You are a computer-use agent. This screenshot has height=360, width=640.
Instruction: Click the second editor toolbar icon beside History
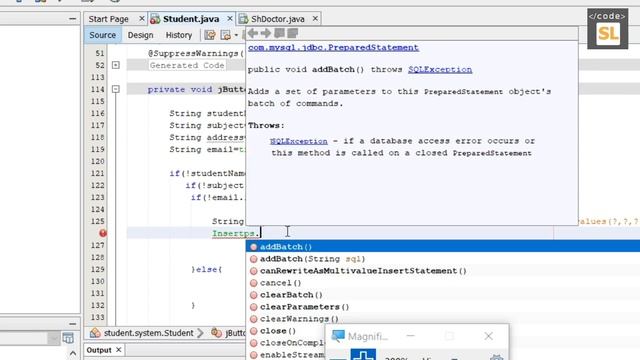tap(225, 35)
